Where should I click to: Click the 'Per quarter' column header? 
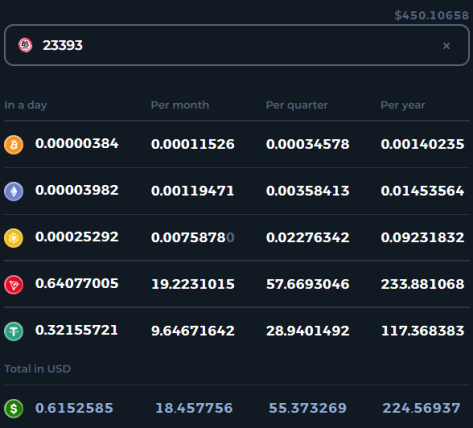coord(297,105)
